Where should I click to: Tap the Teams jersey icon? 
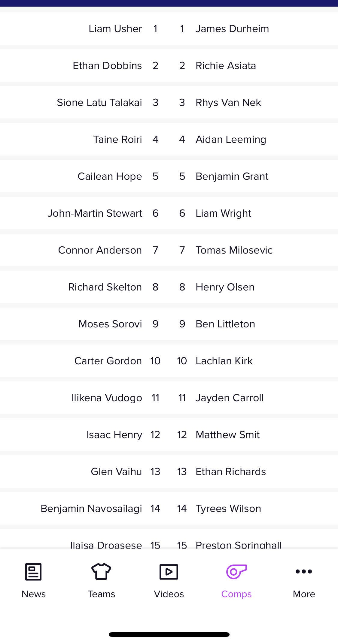(x=101, y=571)
